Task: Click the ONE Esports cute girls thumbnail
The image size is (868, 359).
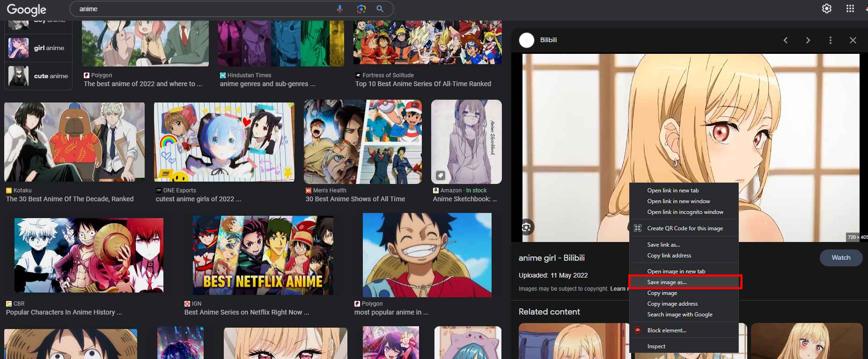Action: click(x=224, y=142)
